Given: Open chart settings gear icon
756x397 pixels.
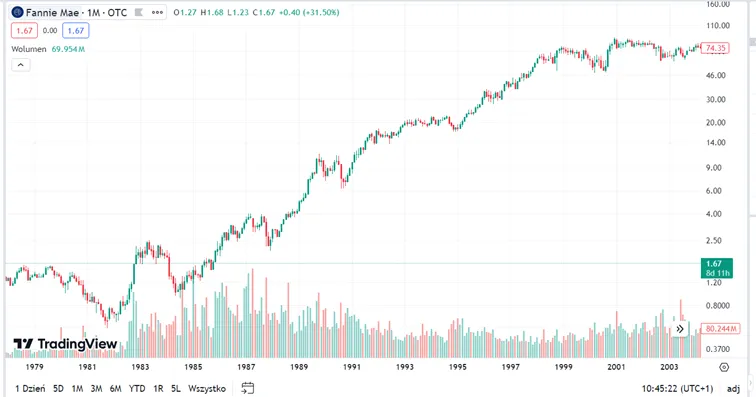Looking at the screenshot, I should (x=724, y=367).
